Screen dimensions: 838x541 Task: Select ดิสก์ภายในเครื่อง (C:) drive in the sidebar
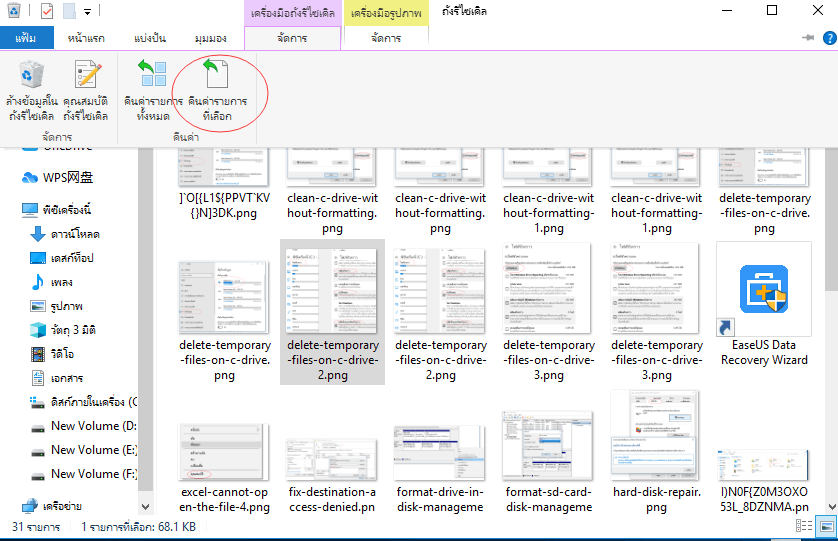pyautogui.click(x=83, y=402)
